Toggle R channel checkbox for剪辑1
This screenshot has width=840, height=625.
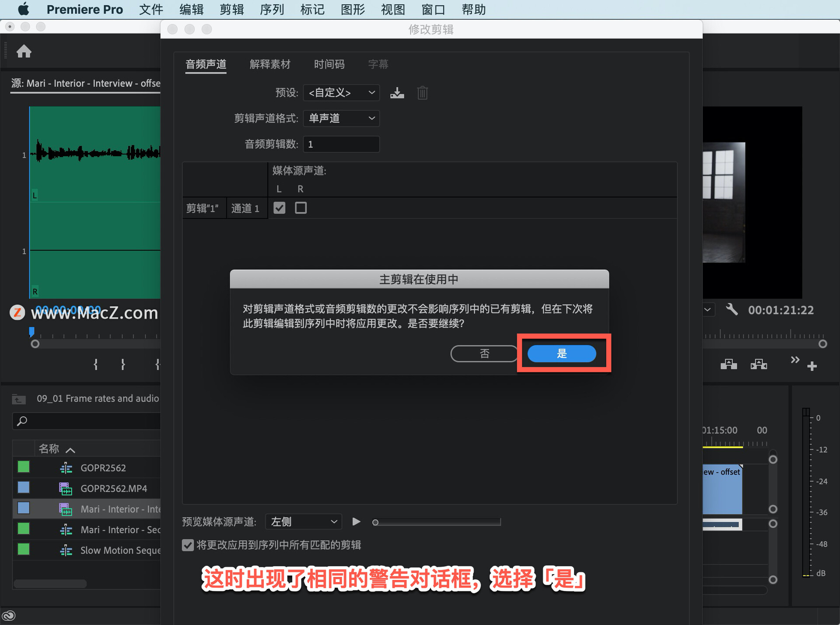(301, 209)
